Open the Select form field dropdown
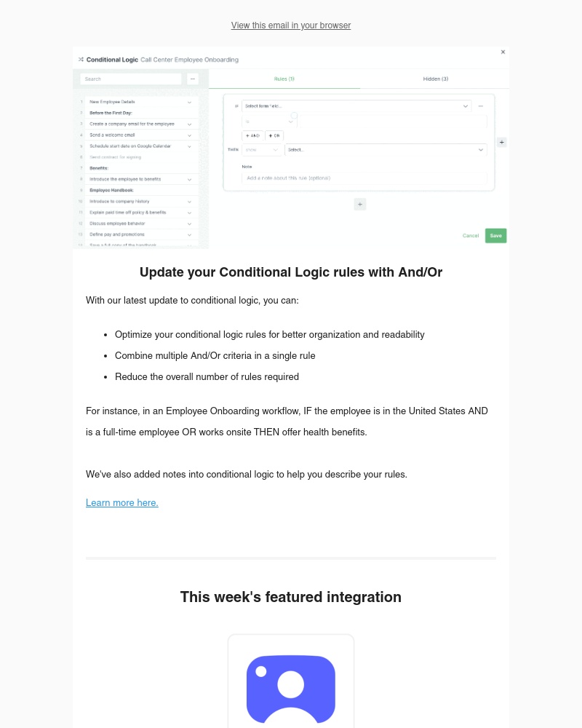 [x=356, y=106]
